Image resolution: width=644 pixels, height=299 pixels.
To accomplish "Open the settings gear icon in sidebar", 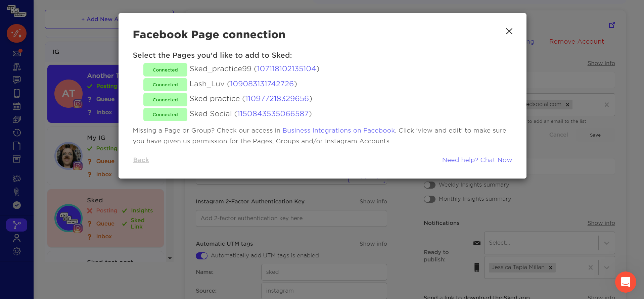I will tap(16, 251).
